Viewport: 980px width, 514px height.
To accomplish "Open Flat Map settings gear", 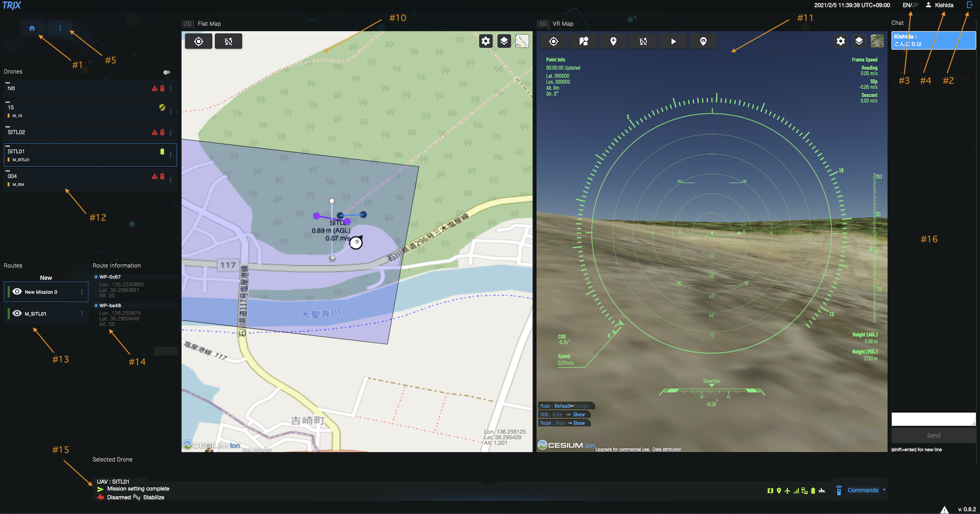I will point(486,41).
